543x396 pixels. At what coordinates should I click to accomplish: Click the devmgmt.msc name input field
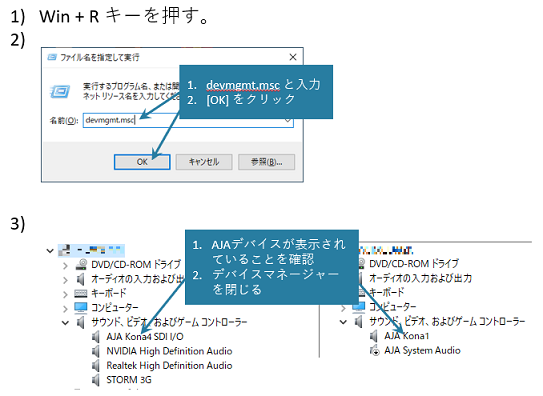(x=188, y=120)
